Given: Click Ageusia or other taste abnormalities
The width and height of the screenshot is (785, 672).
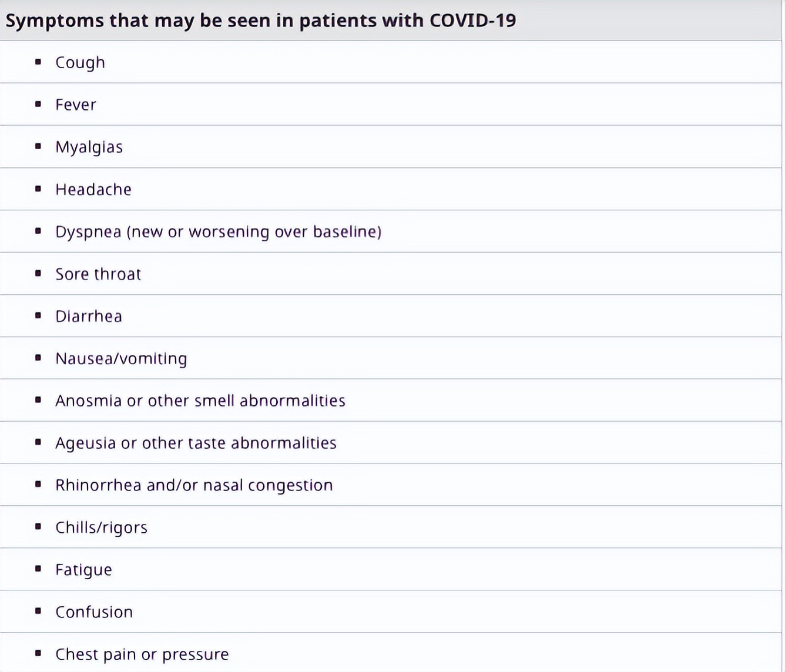Looking at the screenshot, I should pyautogui.click(x=196, y=443).
